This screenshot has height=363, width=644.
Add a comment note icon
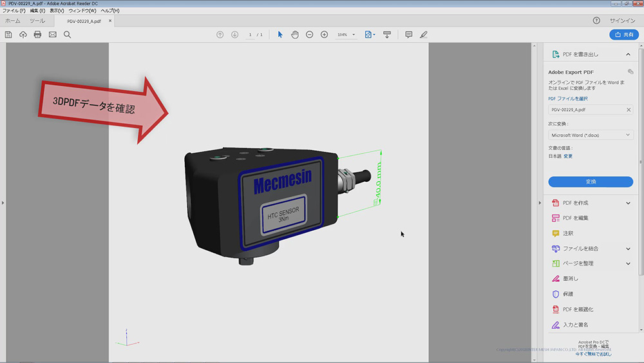409,35
